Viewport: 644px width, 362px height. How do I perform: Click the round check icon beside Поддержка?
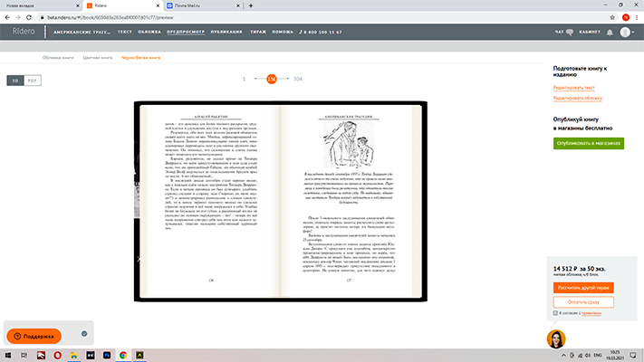(x=84, y=334)
